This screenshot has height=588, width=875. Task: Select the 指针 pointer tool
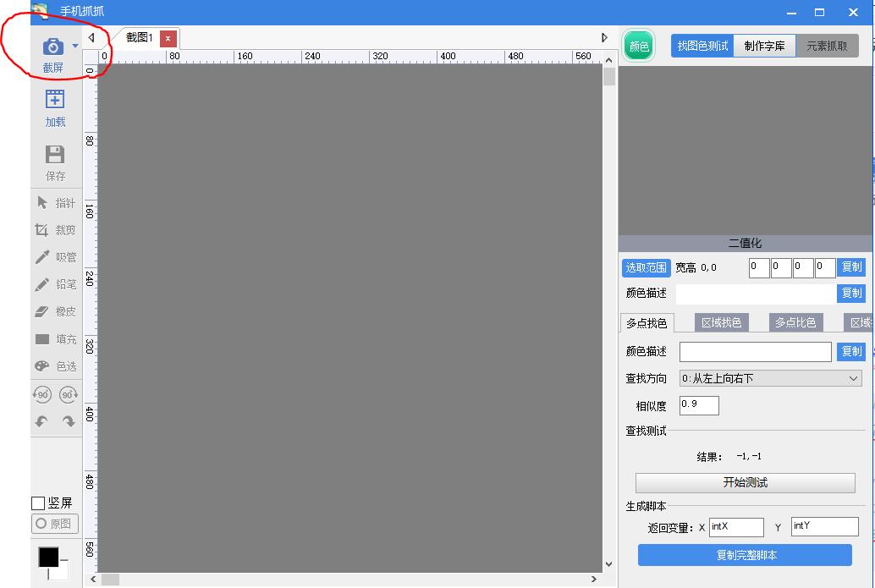(x=55, y=202)
